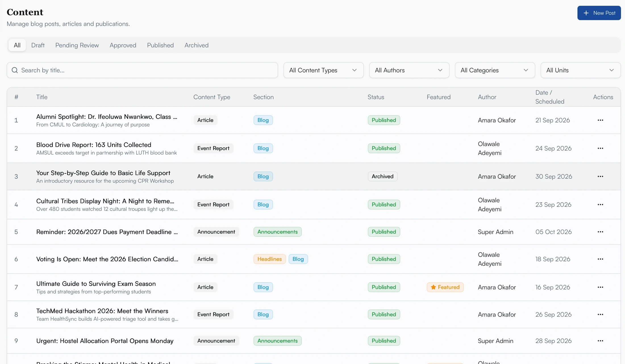
Task: Expand the All Categories dropdown
Action: click(x=495, y=70)
